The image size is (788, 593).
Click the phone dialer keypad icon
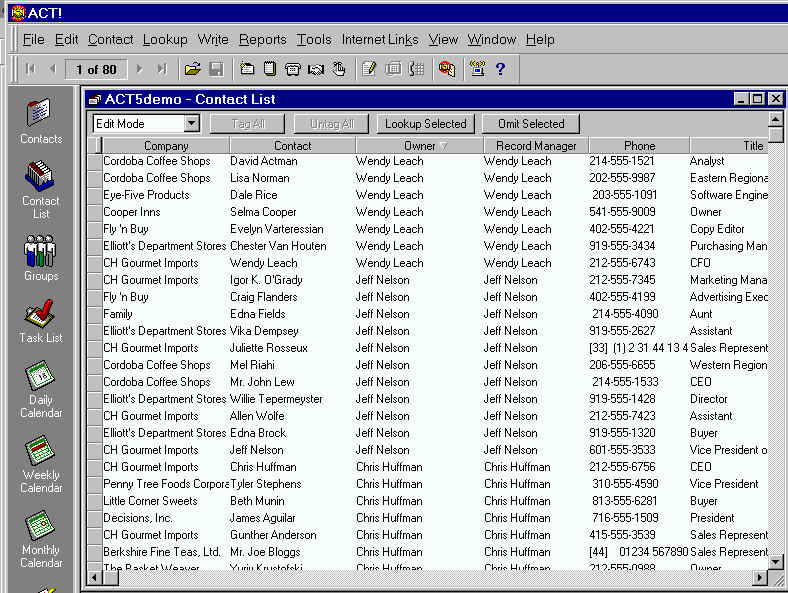click(x=417, y=69)
